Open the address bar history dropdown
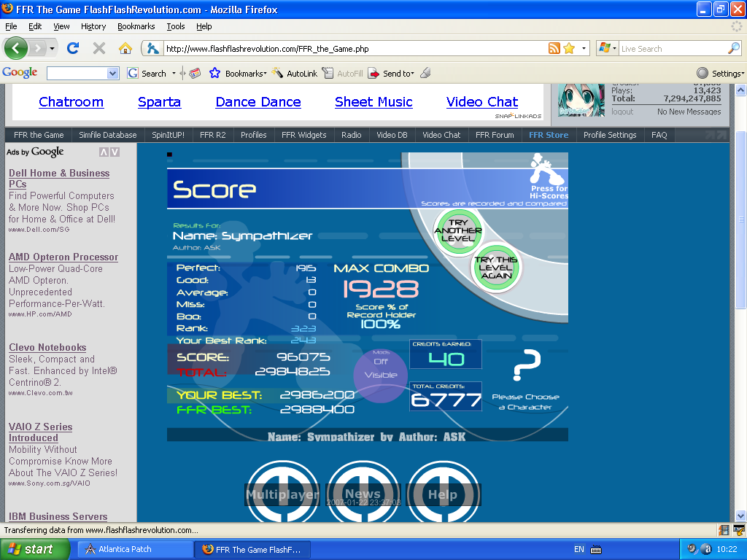 pyautogui.click(x=584, y=49)
